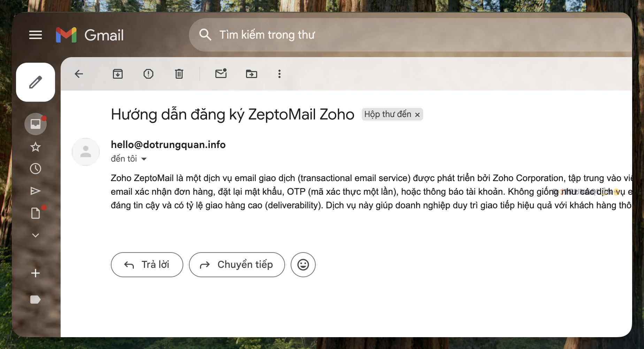644x349 pixels.
Task: Archive this email
Action: pyautogui.click(x=118, y=74)
